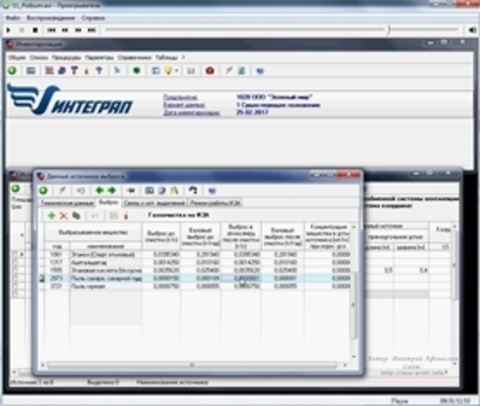Screen dimensions: 480x406
Task: Click the light bulb icon in main toolbar
Action: [169, 70]
